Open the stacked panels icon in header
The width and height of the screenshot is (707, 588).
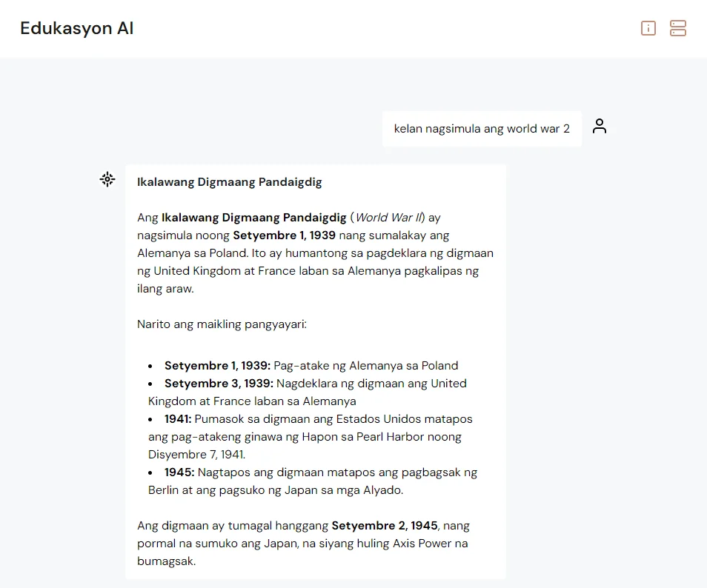coord(677,28)
